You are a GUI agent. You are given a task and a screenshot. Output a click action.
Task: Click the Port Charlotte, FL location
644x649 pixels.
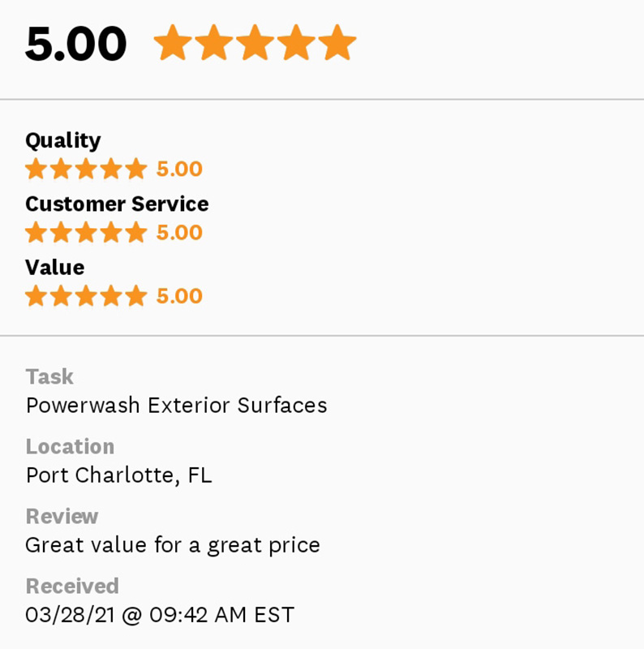118,475
